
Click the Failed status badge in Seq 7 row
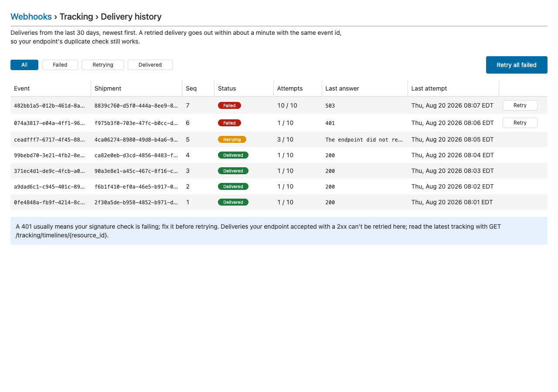(229, 105)
